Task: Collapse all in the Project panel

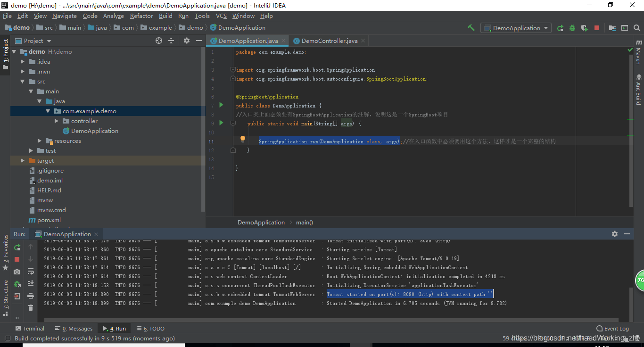Action: [171, 41]
